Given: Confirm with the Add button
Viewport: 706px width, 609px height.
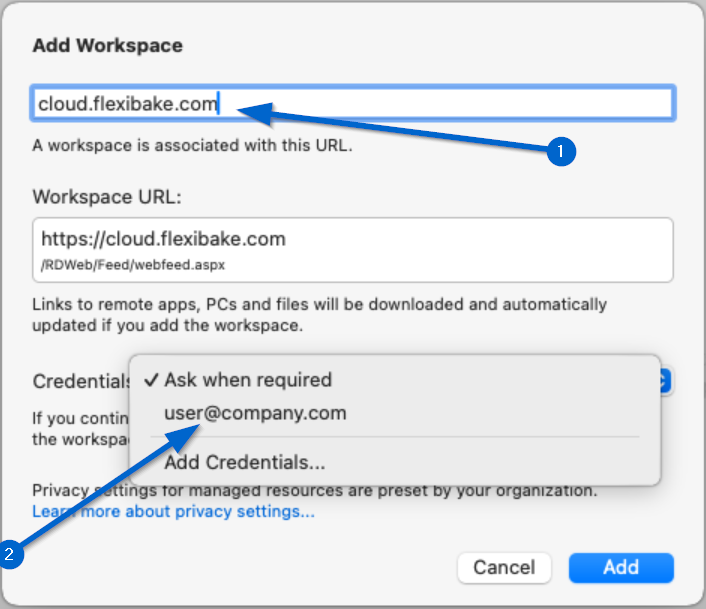Looking at the screenshot, I should [621, 568].
